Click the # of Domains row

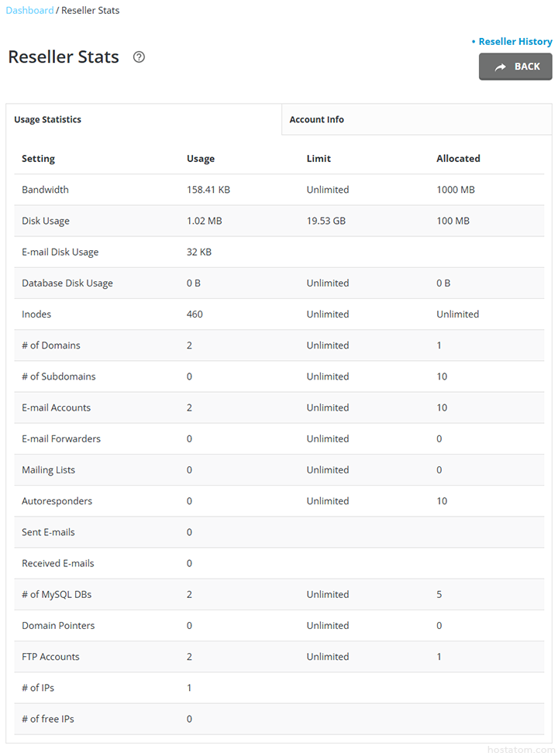(51, 345)
